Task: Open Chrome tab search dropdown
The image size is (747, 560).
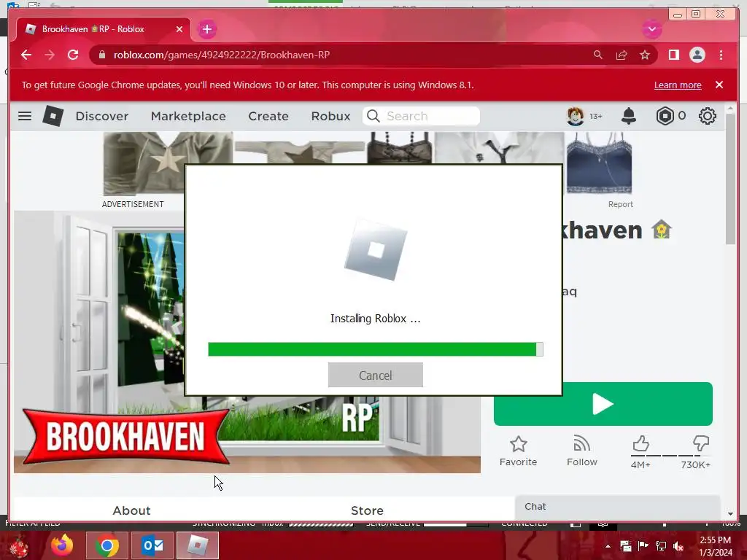Action: tap(651, 29)
